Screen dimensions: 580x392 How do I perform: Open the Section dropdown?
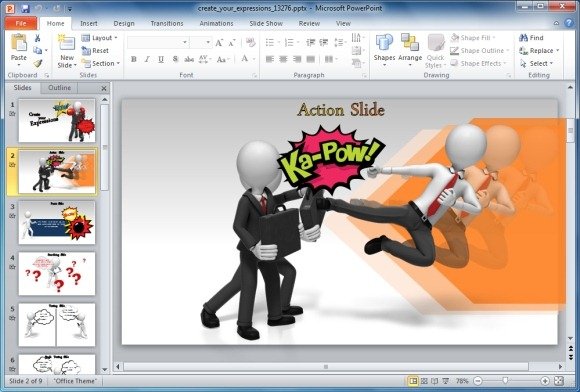point(101,63)
